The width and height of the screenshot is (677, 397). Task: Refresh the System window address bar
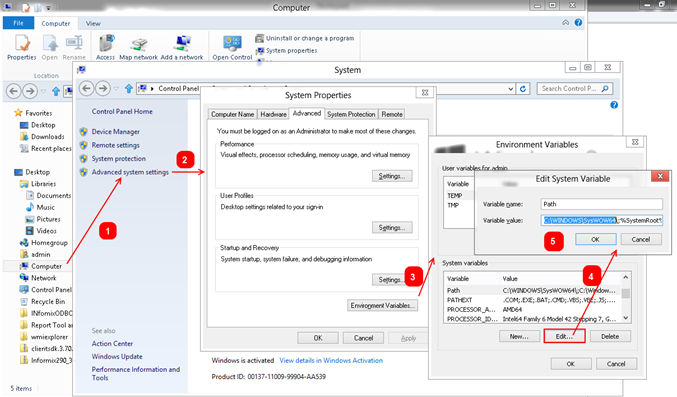pyautogui.click(x=523, y=89)
